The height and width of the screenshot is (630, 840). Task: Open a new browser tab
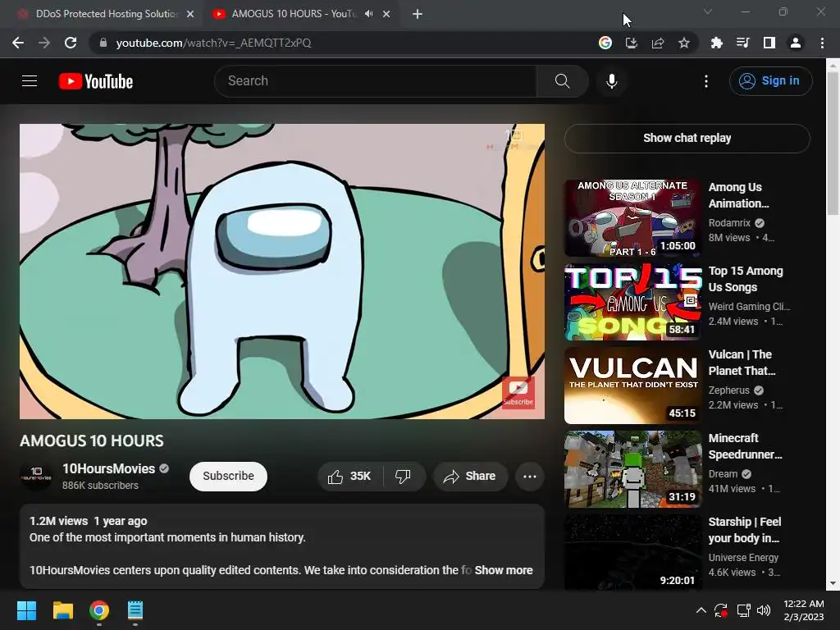pyautogui.click(x=418, y=15)
